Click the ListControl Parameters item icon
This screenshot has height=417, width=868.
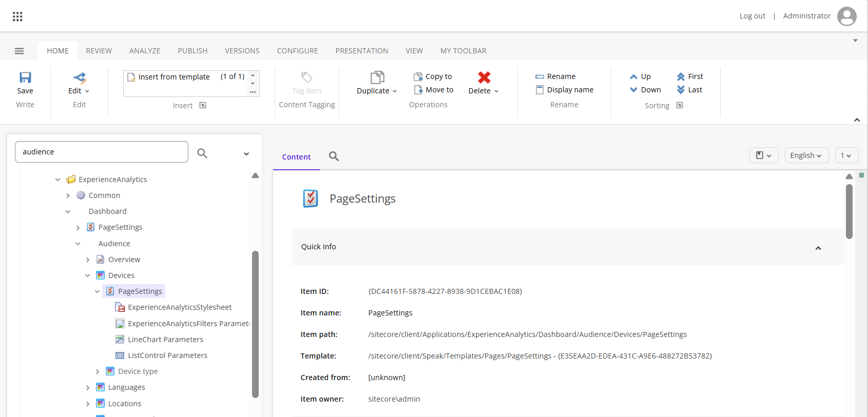[x=120, y=355]
